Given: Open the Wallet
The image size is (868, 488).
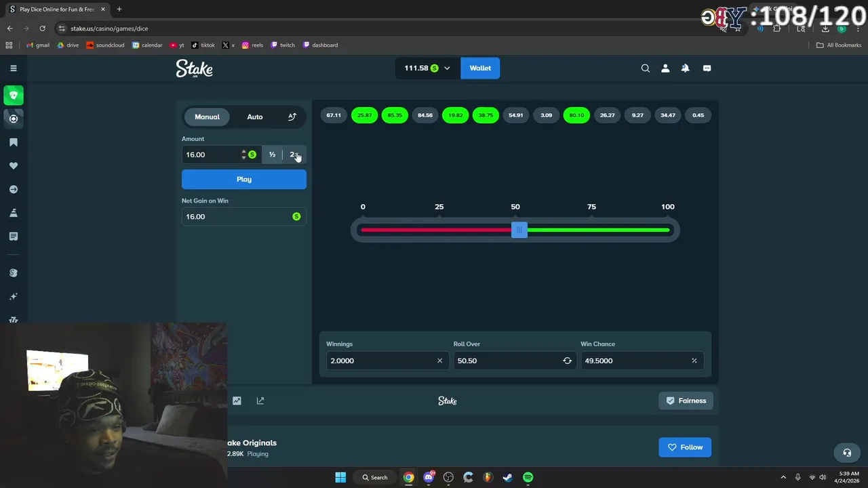Looking at the screenshot, I should coord(480,68).
